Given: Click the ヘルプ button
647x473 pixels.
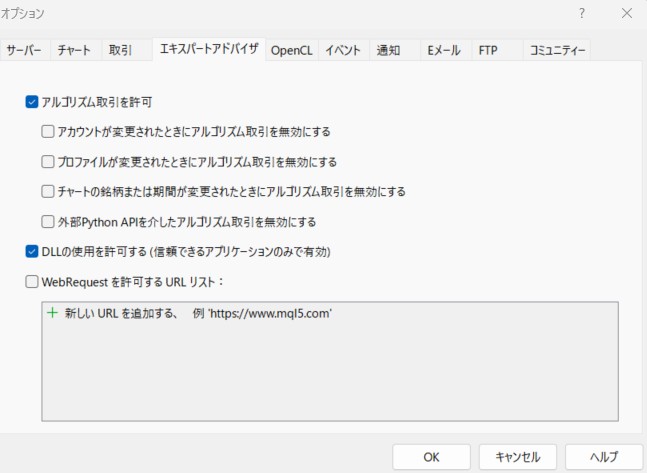Looking at the screenshot, I should tap(604, 457).
